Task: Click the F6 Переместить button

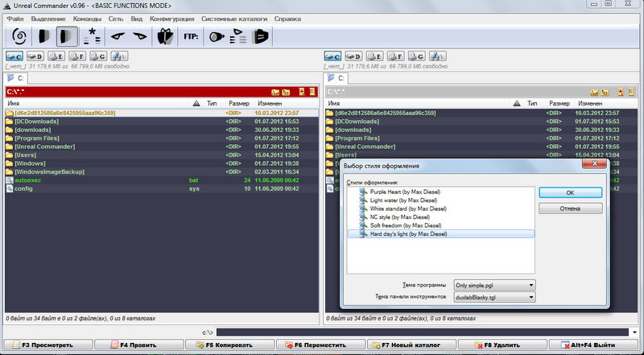Action: 320,345
